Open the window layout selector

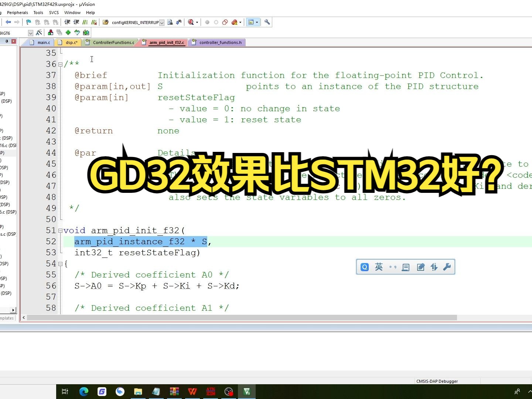[251, 22]
